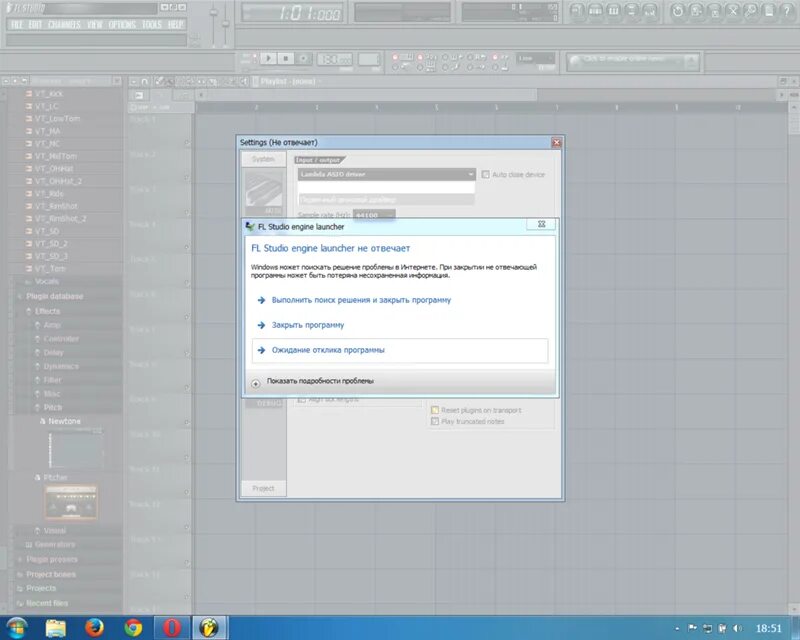Open the FILE menu in FL Studio

coord(17,24)
